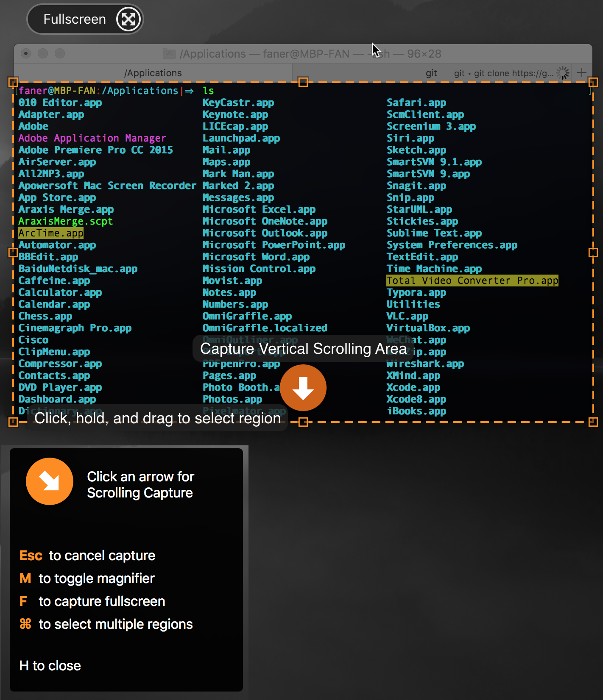This screenshot has height=700, width=603.
Task: Click the Capture Vertical Scrolling Area tooltip
Action: tap(303, 348)
